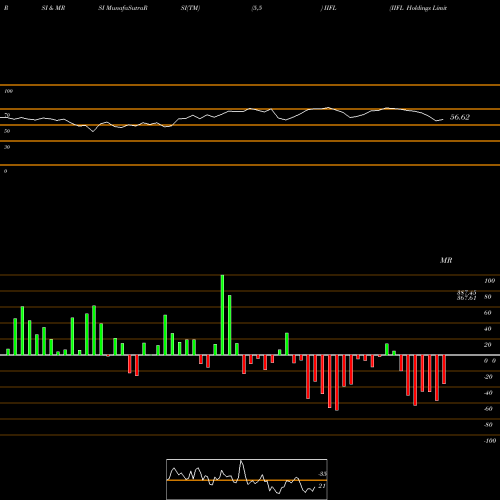Click the 60 tick on MR right axis
Viewport: 500px width, 500px height.
click(x=487, y=313)
